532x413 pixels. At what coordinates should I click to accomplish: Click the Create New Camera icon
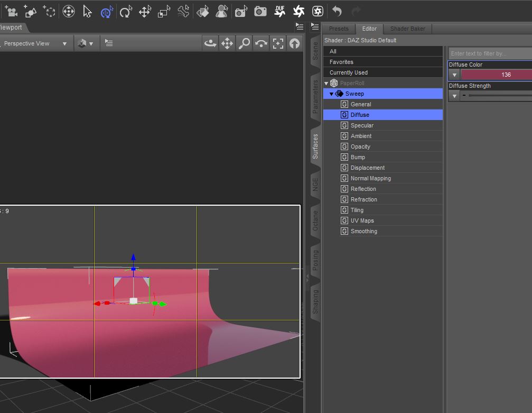point(11,11)
